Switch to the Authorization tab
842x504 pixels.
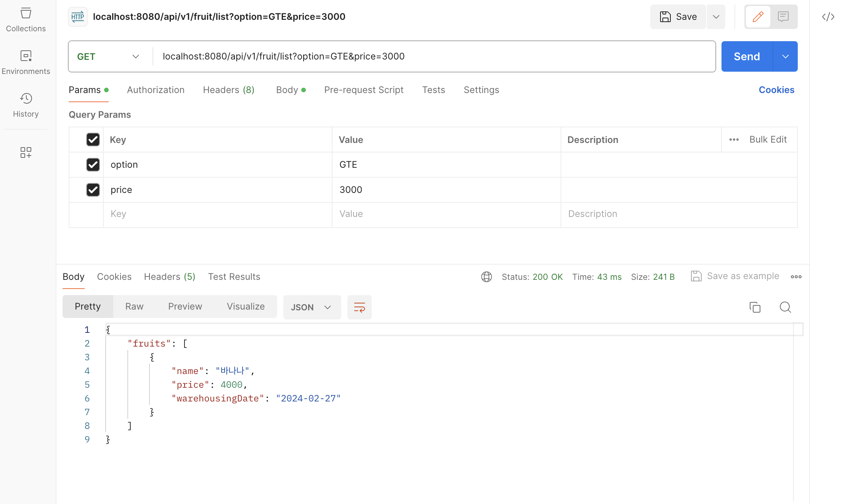click(156, 90)
